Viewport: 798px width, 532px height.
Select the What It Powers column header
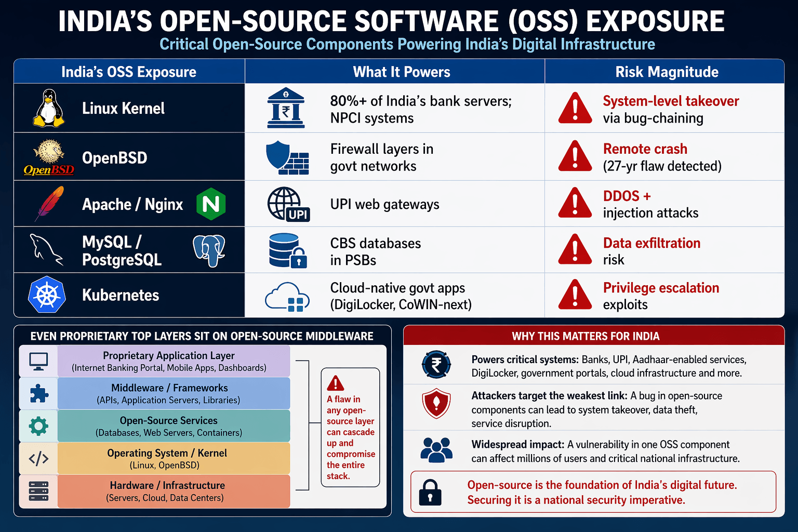tap(401, 72)
